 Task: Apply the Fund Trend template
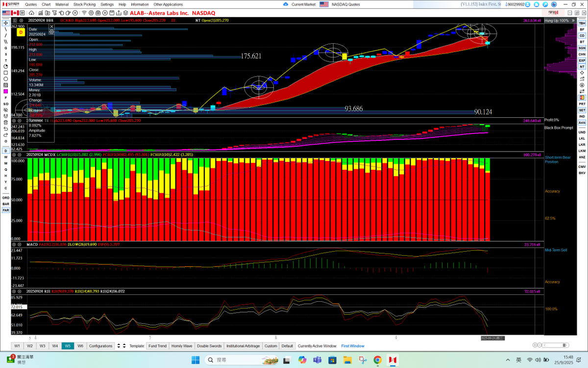(x=157, y=346)
